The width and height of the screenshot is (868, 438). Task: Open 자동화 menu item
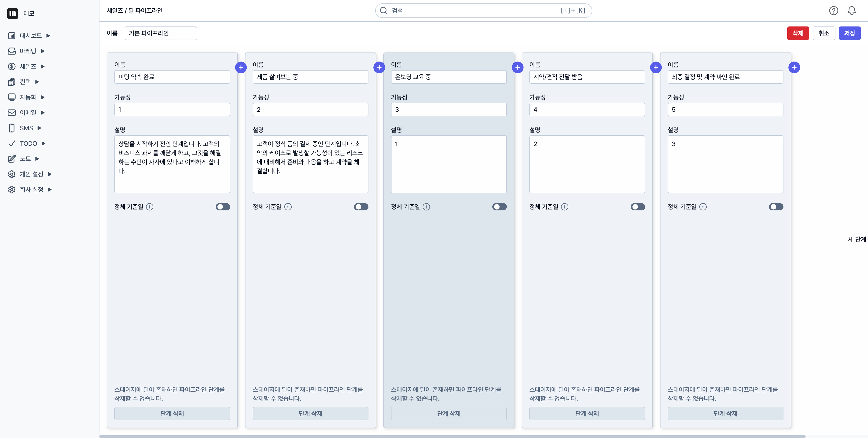coord(28,98)
